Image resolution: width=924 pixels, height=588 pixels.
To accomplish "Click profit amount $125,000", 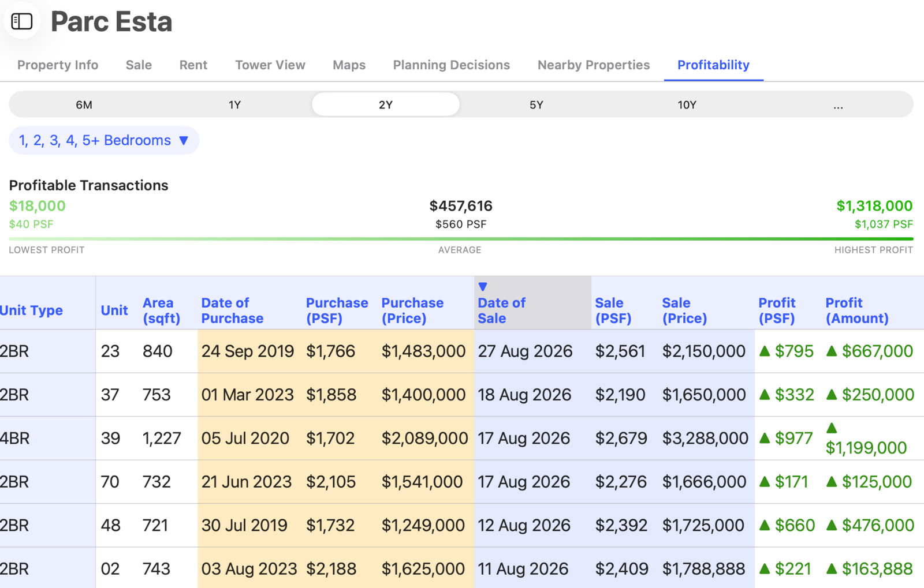I will tap(877, 482).
